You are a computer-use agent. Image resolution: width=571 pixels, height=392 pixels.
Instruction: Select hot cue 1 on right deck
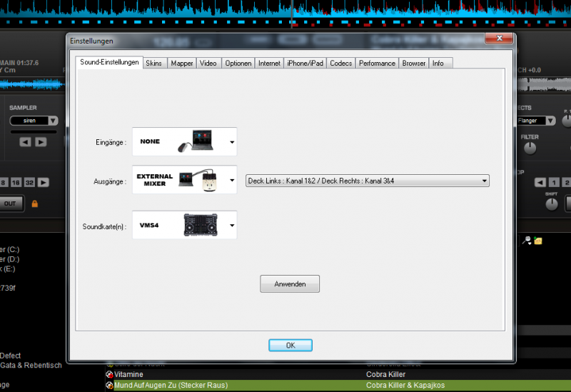point(554,183)
